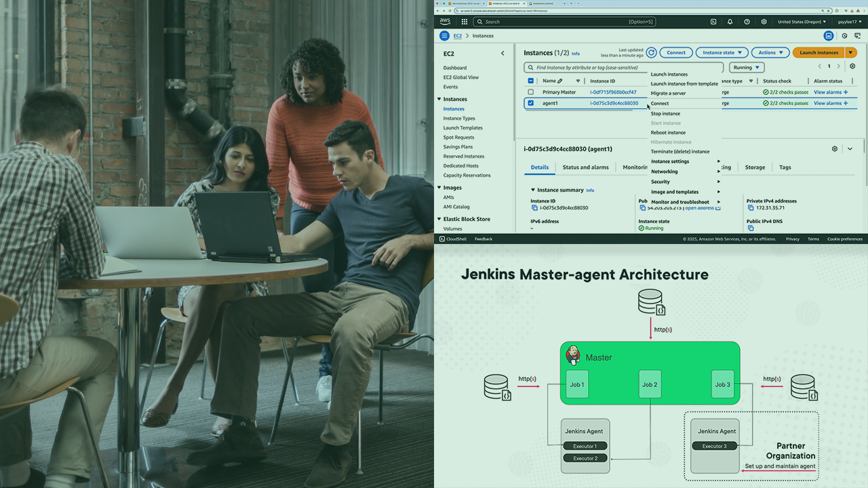
Task: Open the Instance state dropdown
Action: (x=722, y=52)
